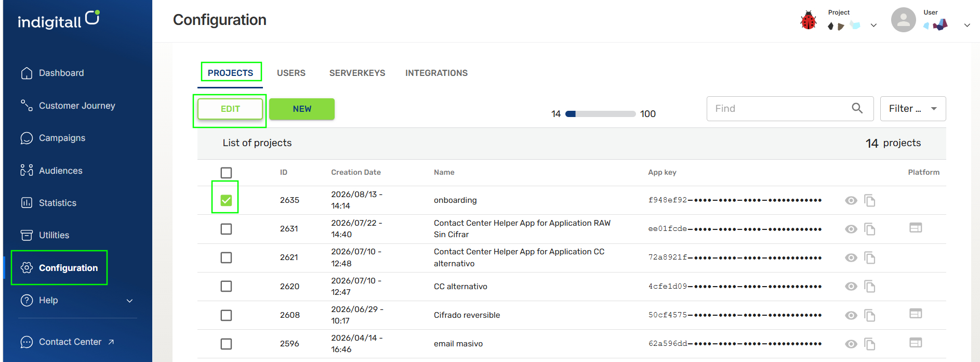Screen dimensions: 980x362
Task: Select checkbox for project 2631
Action: (226, 229)
